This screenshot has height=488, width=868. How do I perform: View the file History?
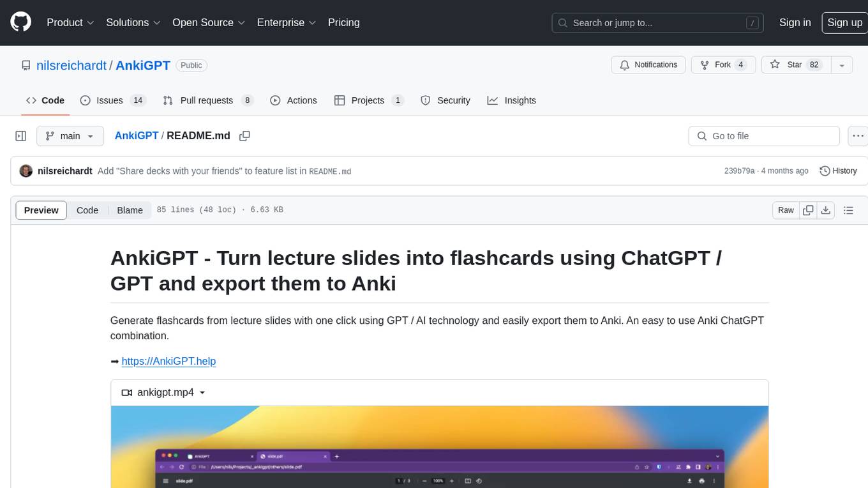coord(838,171)
